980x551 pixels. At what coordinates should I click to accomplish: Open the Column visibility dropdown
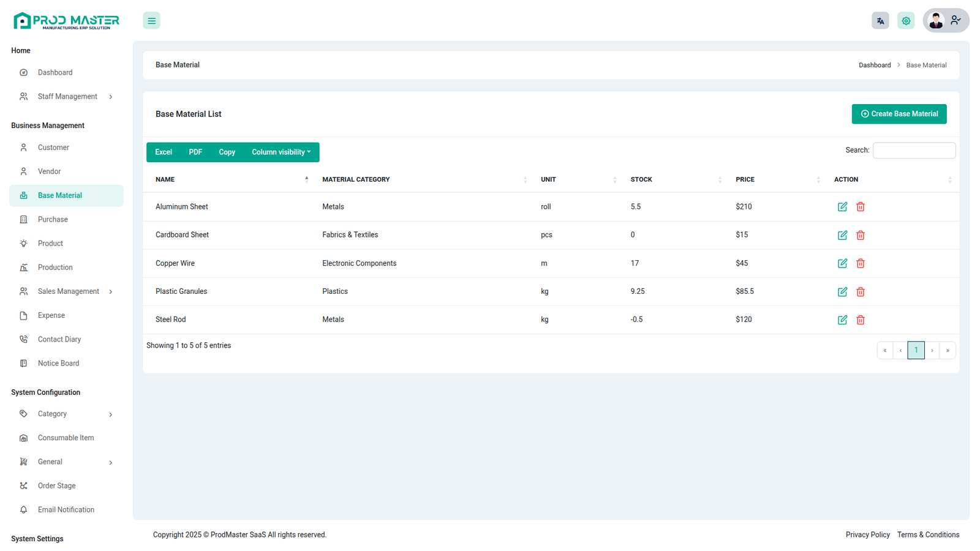click(281, 152)
